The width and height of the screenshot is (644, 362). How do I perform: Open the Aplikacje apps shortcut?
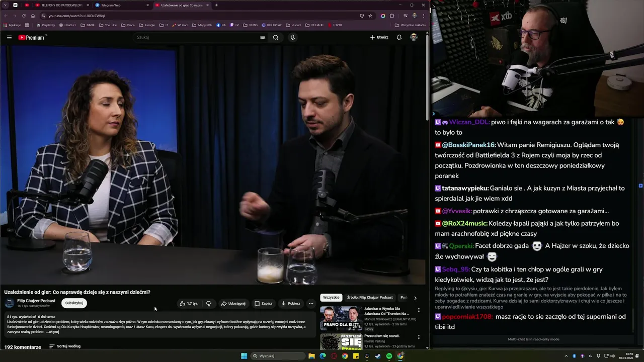[x=12, y=25]
